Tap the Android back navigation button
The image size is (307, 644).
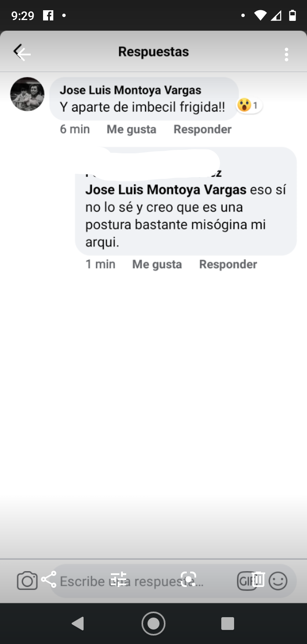[78, 624]
